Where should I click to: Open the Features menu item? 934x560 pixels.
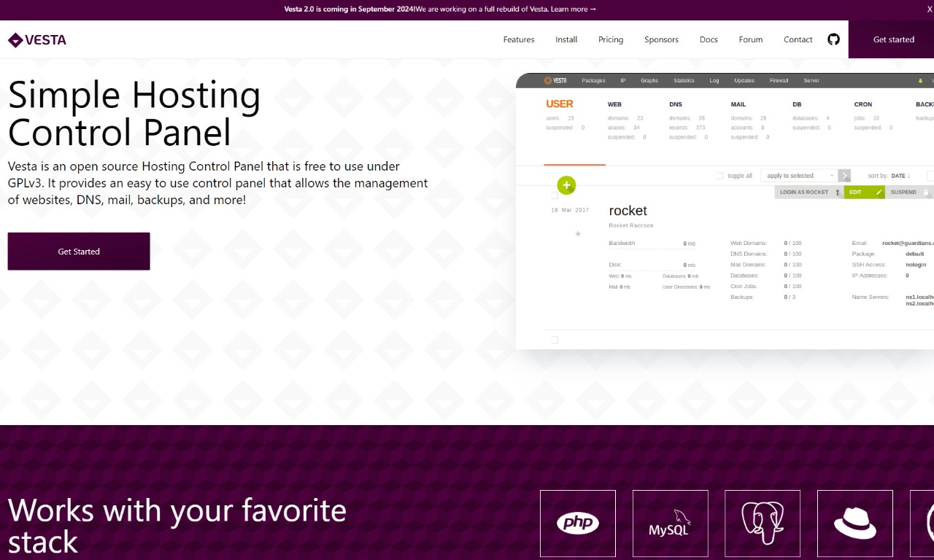click(519, 39)
